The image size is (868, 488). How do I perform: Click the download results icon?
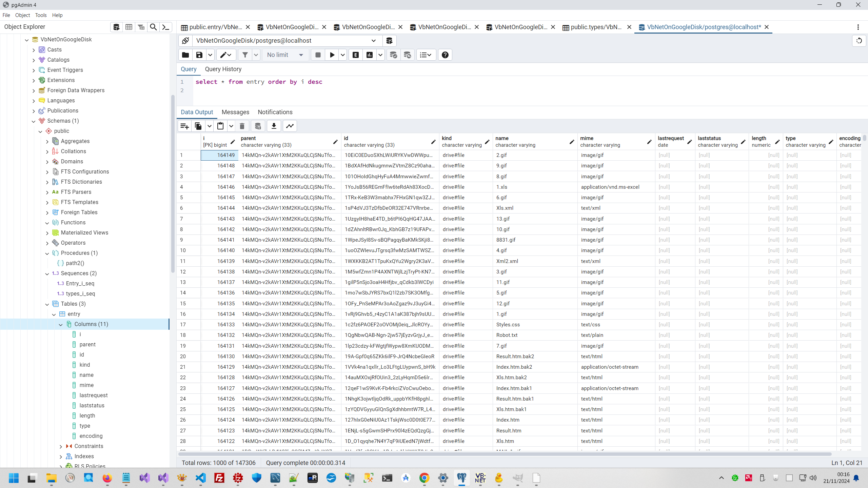[274, 126]
